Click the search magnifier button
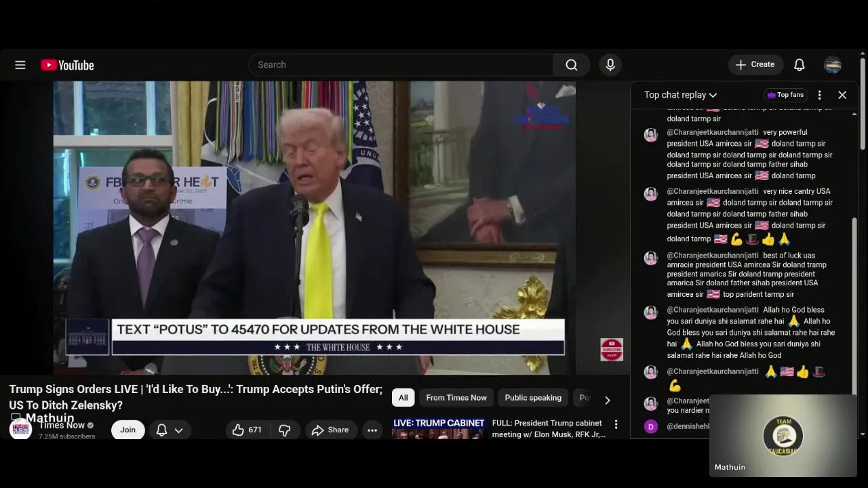 572,65
